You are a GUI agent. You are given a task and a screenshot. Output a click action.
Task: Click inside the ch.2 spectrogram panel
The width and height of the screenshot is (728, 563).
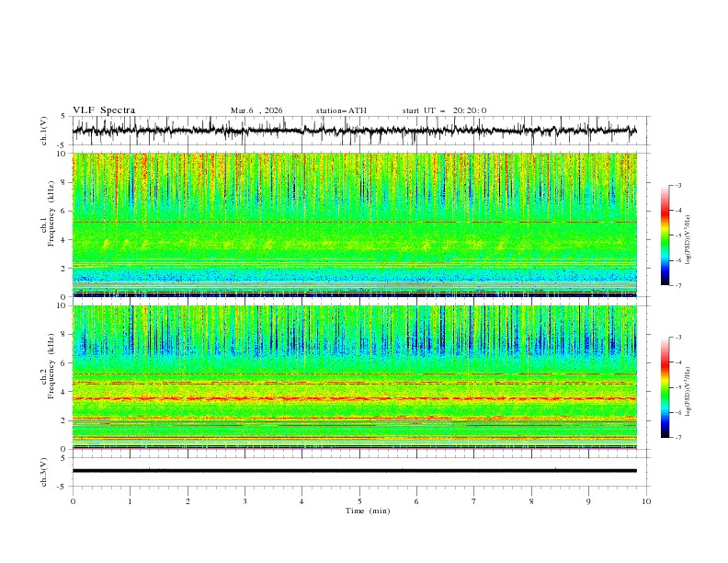click(x=355, y=377)
